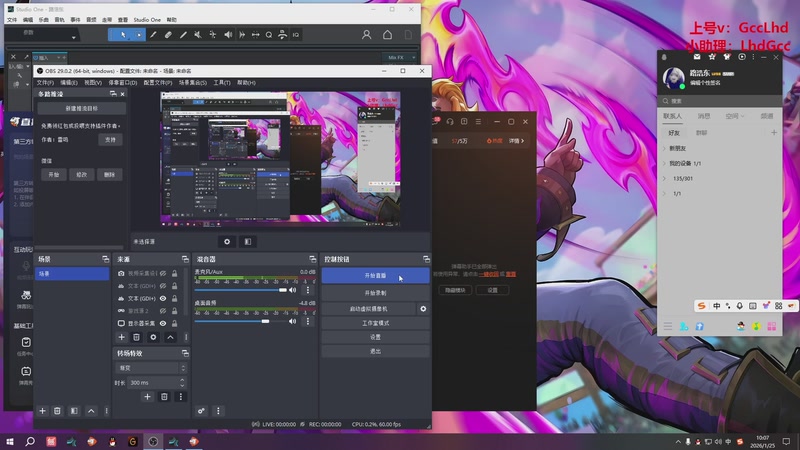Open the Studio One home start page icon

pyautogui.click(x=387, y=35)
